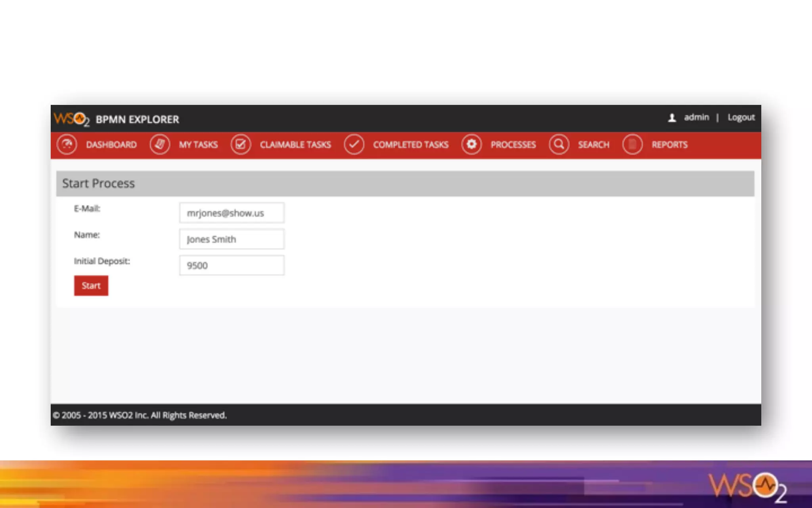The height and width of the screenshot is (508, 812).
Task: Open the Reports menu label
Action: click(669, 145)
